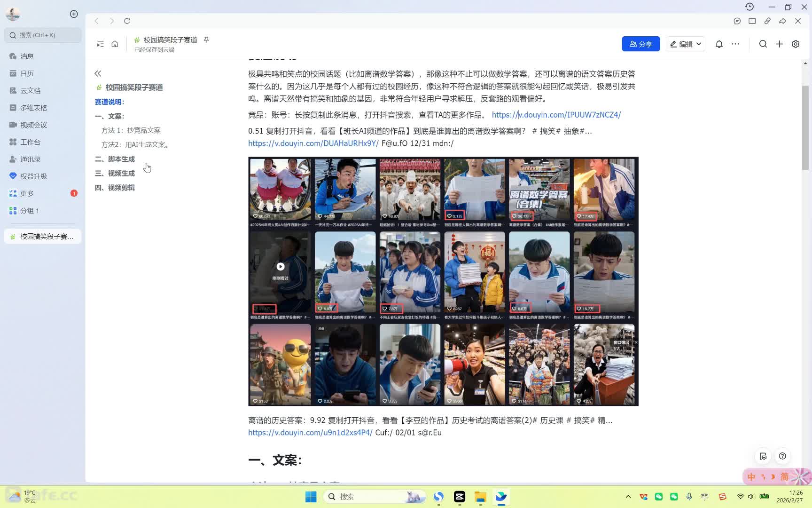Toggle the outline sidebar icon
The image size is (812, 508).
[100, 44]
